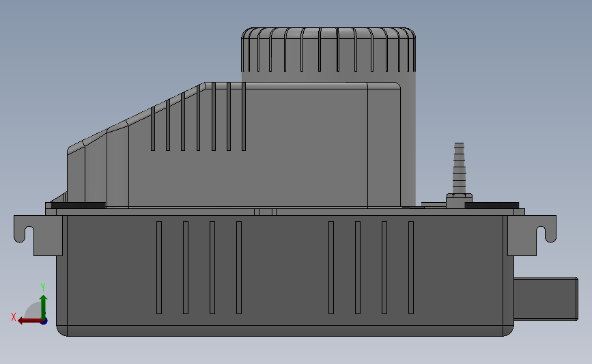Click the blue Z axis dot of triad
Screen dimensions: 592x364
pos(44,322)
